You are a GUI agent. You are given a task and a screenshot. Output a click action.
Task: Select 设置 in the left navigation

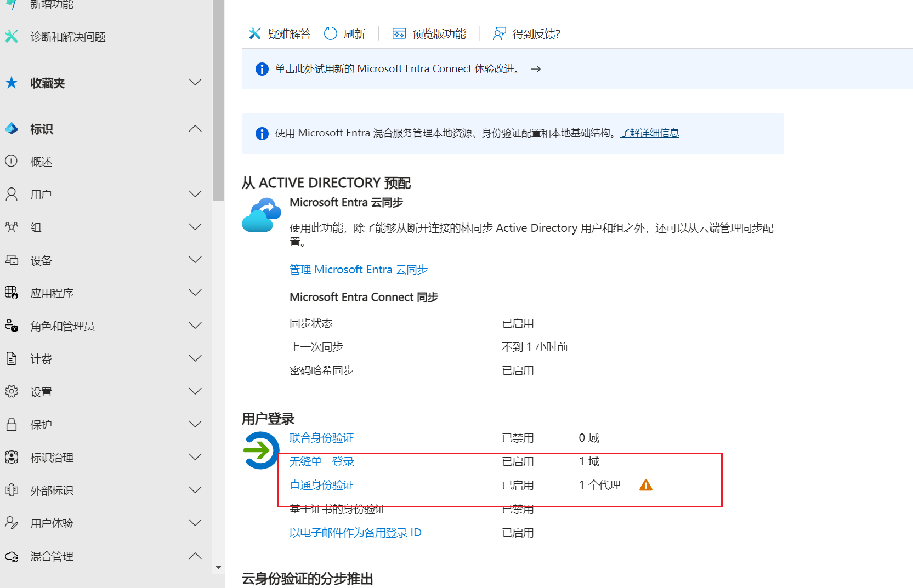[41, 392]
